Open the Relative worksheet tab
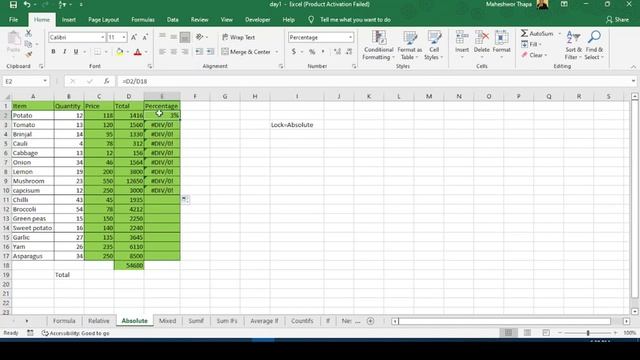 pos(99,321)
